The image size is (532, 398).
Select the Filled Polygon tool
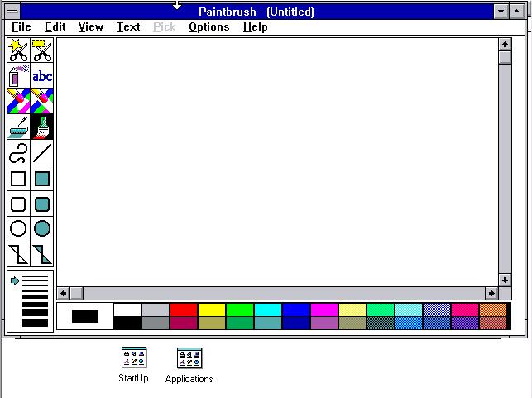point(42,254)
